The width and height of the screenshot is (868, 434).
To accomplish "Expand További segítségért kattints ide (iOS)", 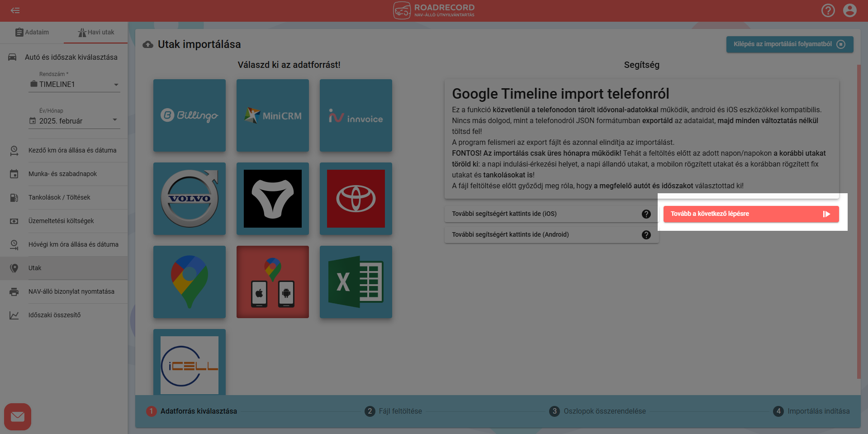I will (x=551, y=214).
